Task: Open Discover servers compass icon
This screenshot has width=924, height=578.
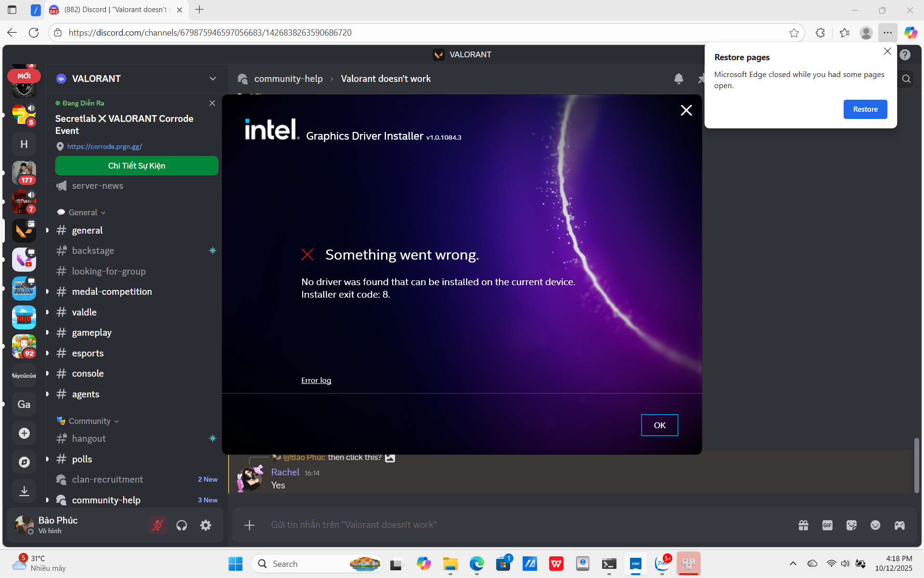Action: pos(24,462)
